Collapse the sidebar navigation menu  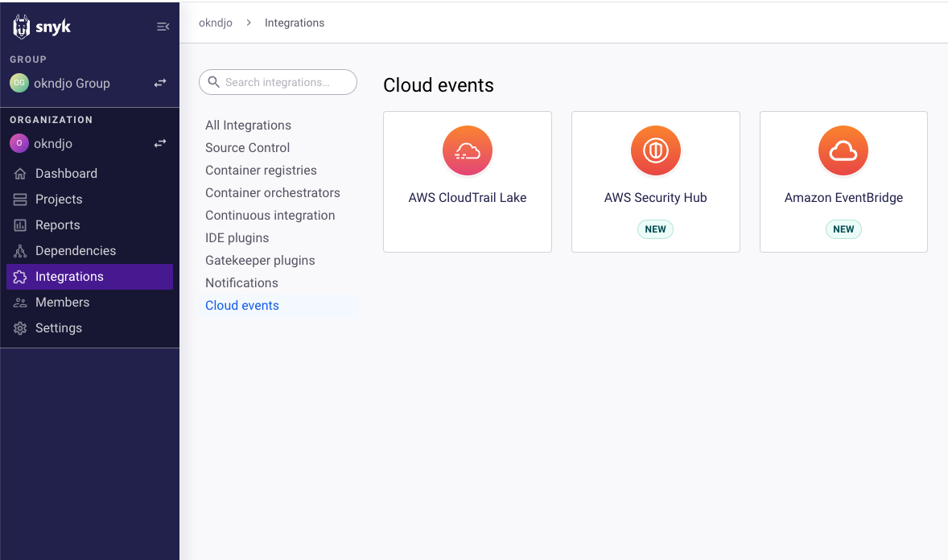[163, 27]
